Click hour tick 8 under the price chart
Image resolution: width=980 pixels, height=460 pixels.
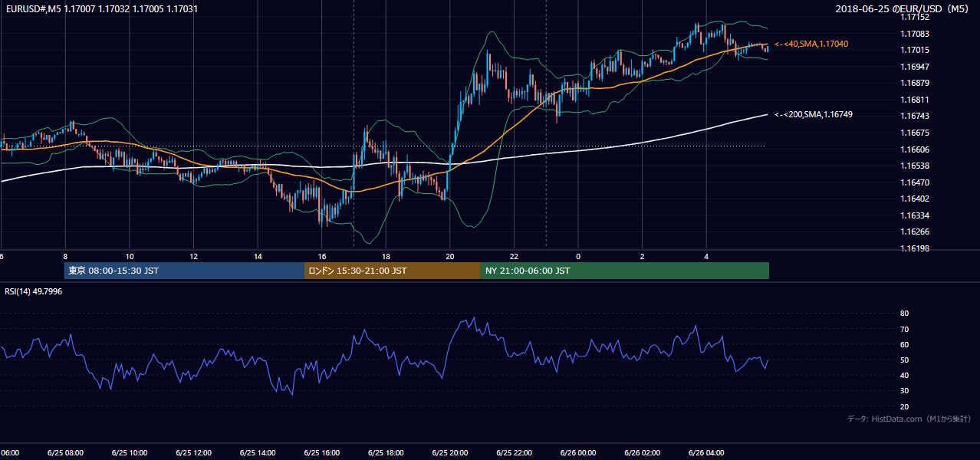pos(65,257)
